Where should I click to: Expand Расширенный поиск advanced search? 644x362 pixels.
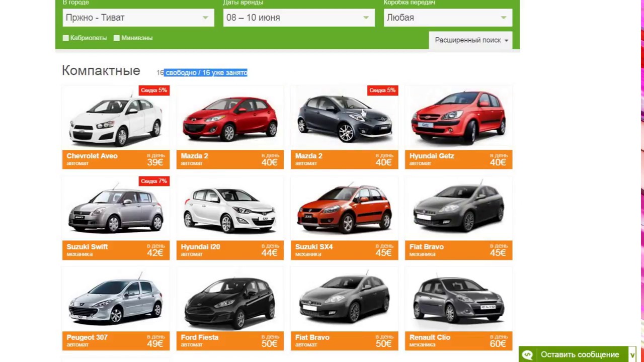point(471,40)
